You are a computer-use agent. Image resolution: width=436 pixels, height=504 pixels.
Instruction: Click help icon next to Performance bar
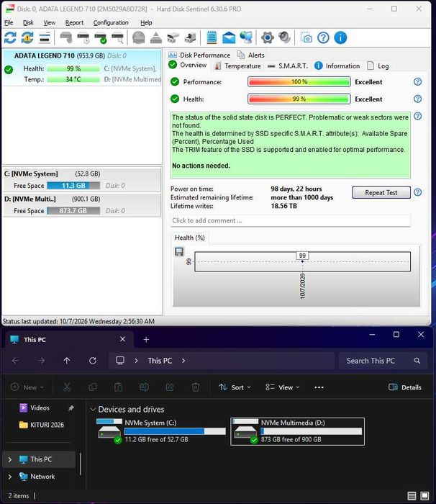click(x=417, y=81)
